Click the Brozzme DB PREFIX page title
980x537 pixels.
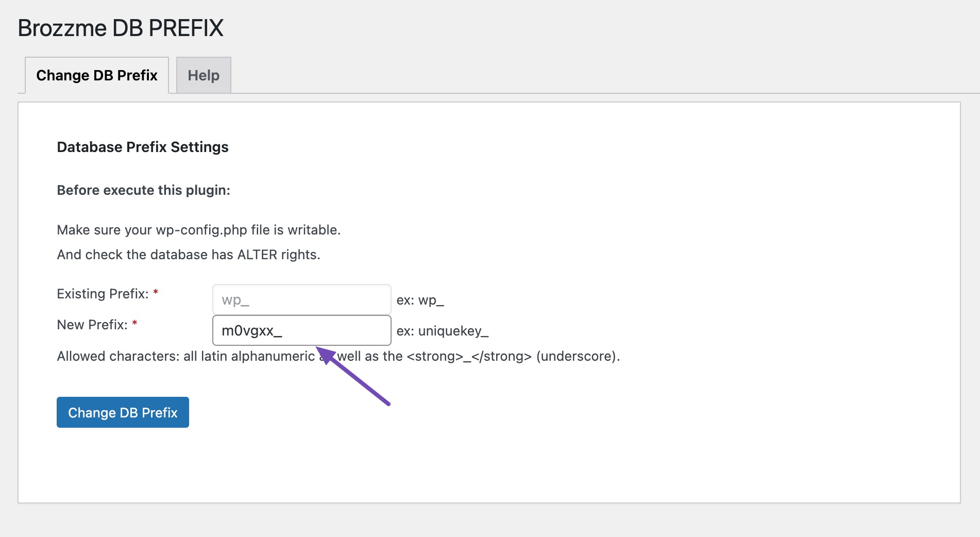coord(121,28)
